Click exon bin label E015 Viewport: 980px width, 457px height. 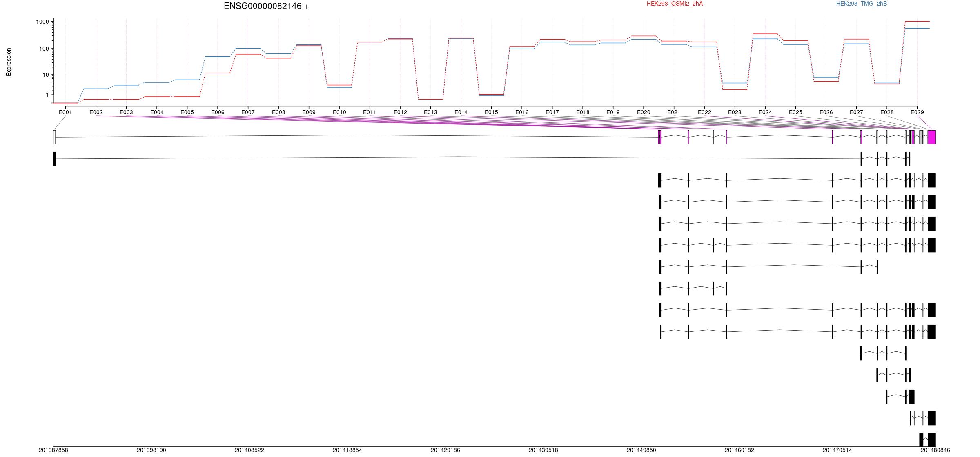491,112
